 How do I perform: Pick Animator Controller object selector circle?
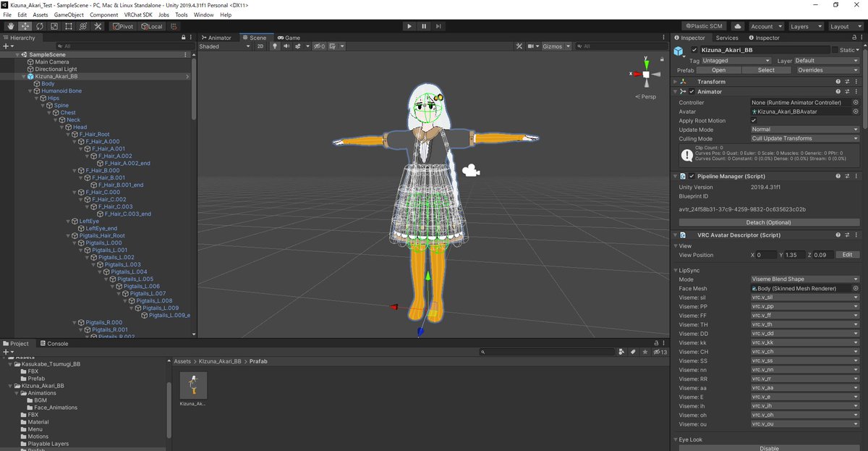click(856, 103)
